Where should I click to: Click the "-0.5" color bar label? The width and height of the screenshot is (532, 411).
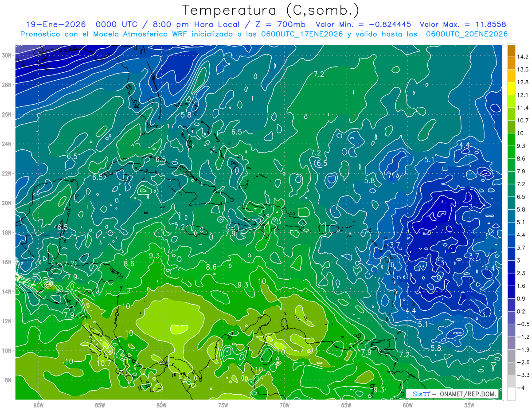pyautogui.click(x=523, y=324)
